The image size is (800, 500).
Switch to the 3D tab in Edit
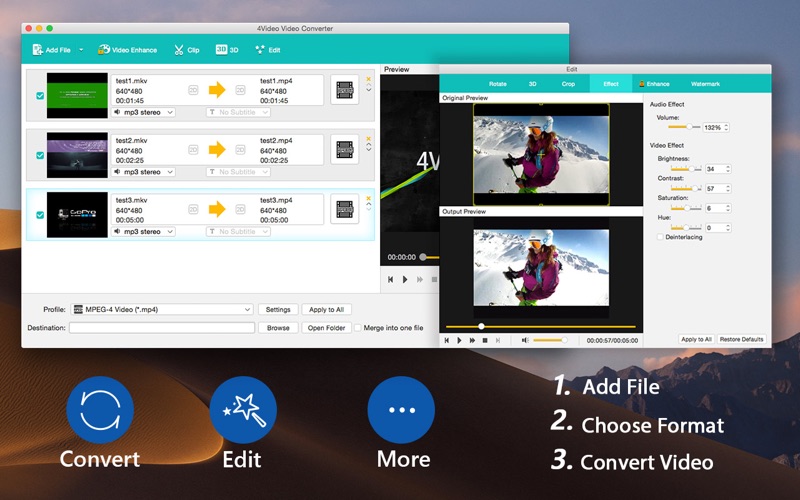(532, 84)
